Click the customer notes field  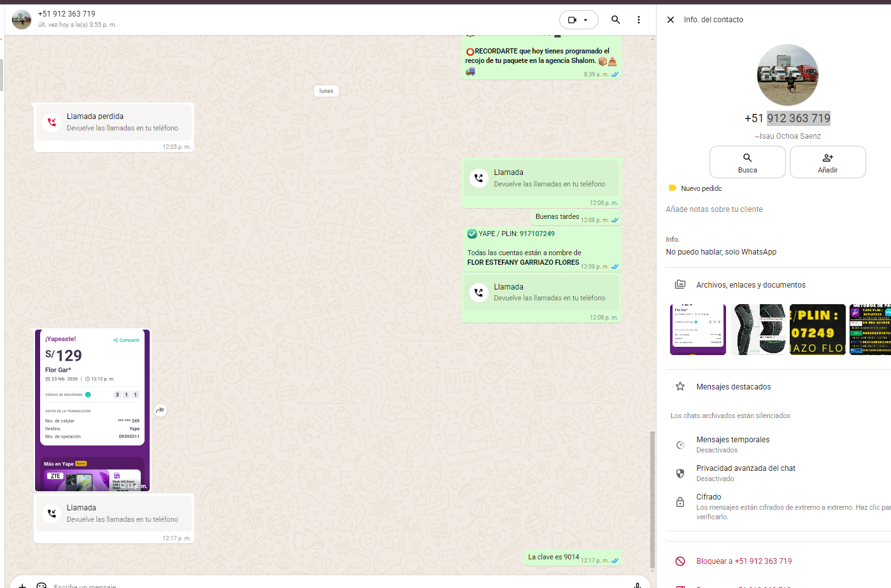click(714, 209)
